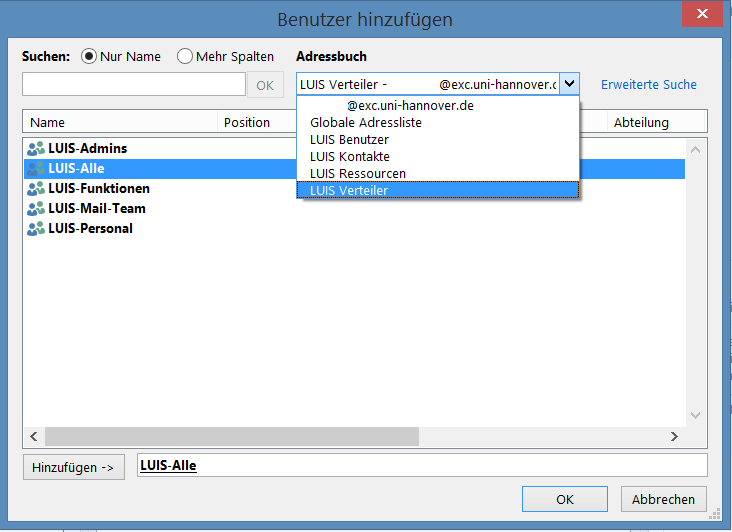Select the LUIS-Mail-Team list entry

tap(354, 209)
